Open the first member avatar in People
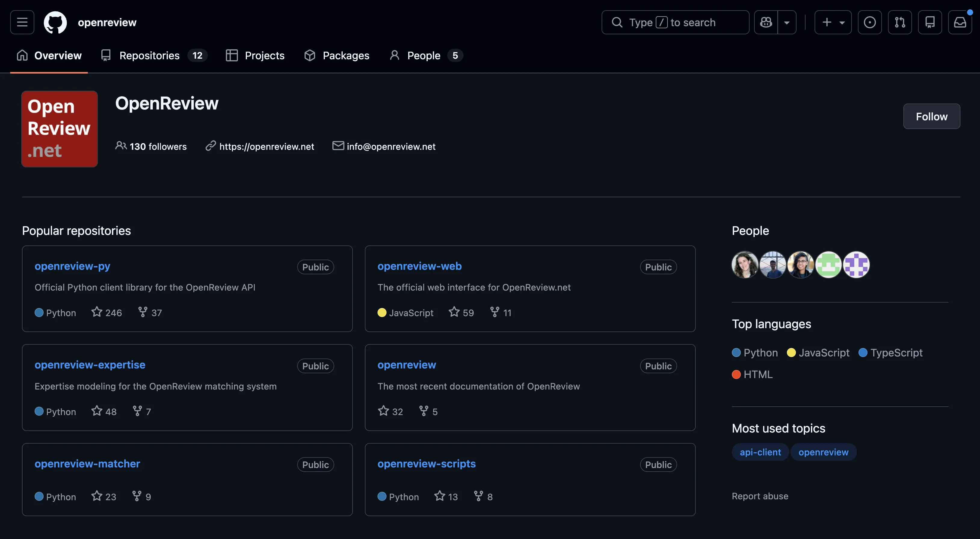980x539 pixels. (x=745, y=265)
